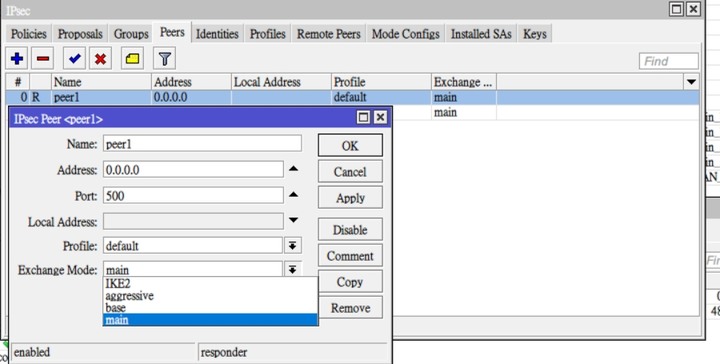Viewport: 720px width, 364px height.
Task: Collapse the Port field arrow
Action: pos(293,195)
